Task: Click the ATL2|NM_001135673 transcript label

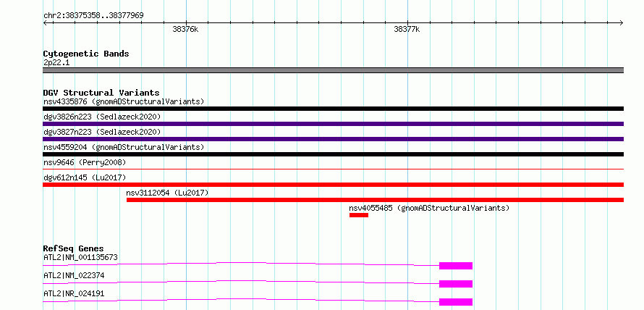Action: (80, 257)
